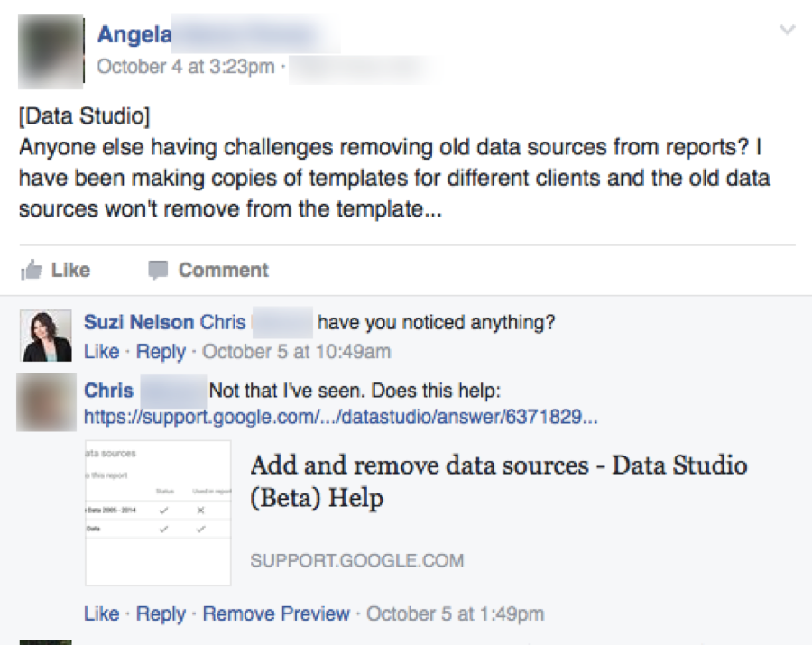Open Suzi Nelson's profile photo

pos(46,336)
